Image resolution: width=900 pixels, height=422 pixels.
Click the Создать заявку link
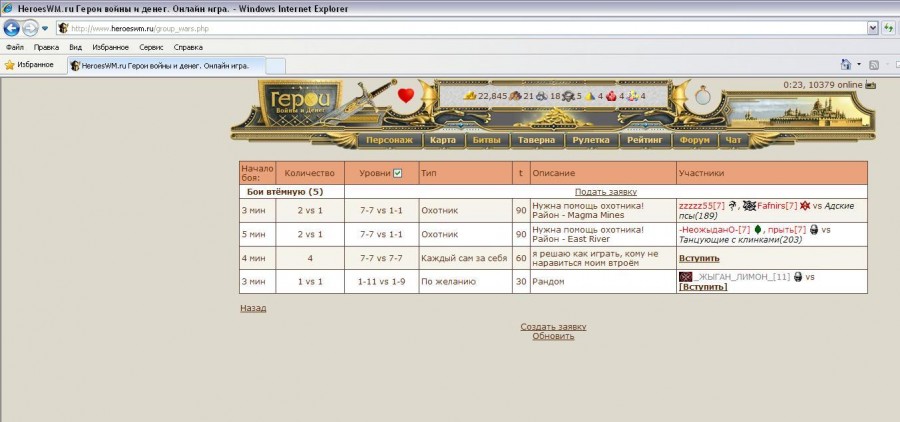[x=553, y=327]
